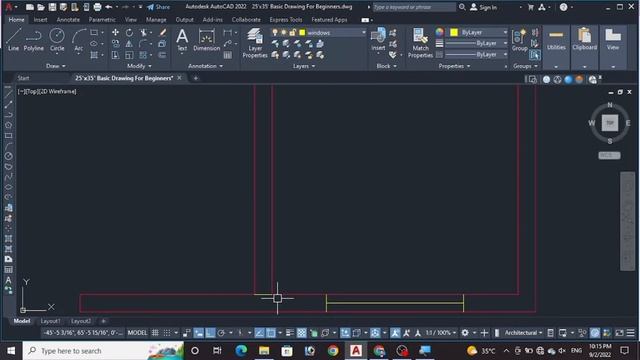Viewport: 640px width, 360px height.
Task: Toggle 2D object snap
Action: pyautogui.click(x=271, y=333)
